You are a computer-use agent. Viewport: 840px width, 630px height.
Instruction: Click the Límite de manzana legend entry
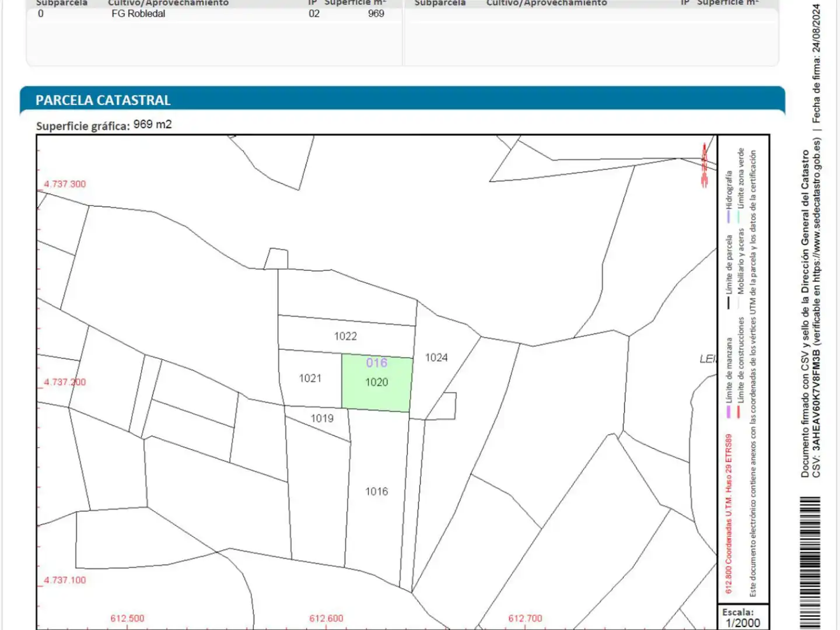(x=729, y=377)
